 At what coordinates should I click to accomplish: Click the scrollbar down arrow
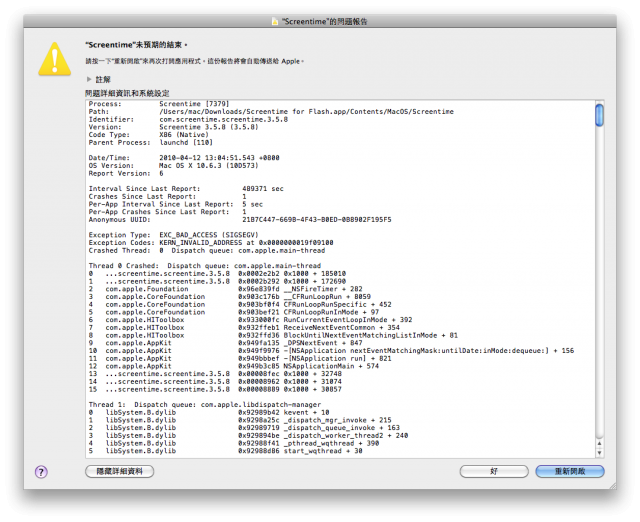point(599,452)
